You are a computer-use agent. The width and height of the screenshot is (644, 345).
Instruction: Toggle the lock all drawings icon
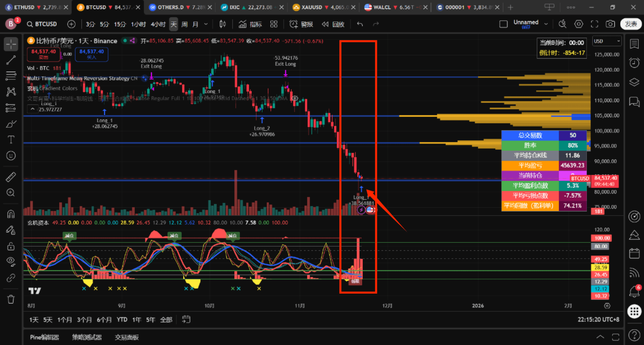[x=11, y=246]
